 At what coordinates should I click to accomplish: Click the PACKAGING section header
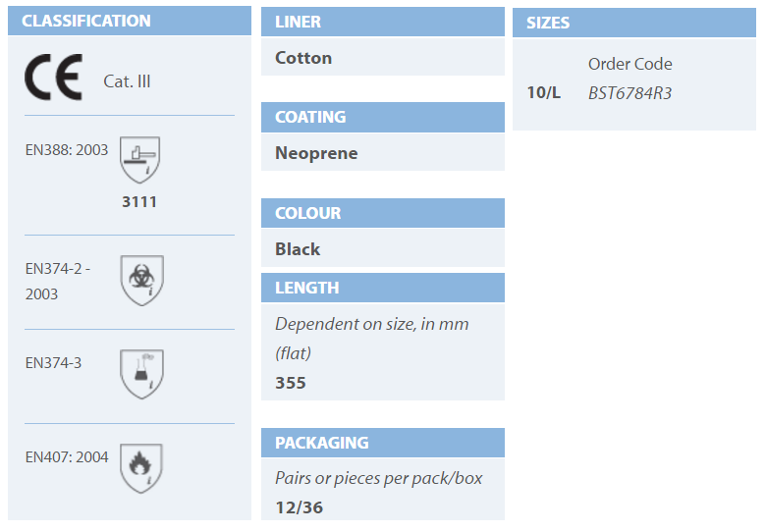(x=322, y=443)
